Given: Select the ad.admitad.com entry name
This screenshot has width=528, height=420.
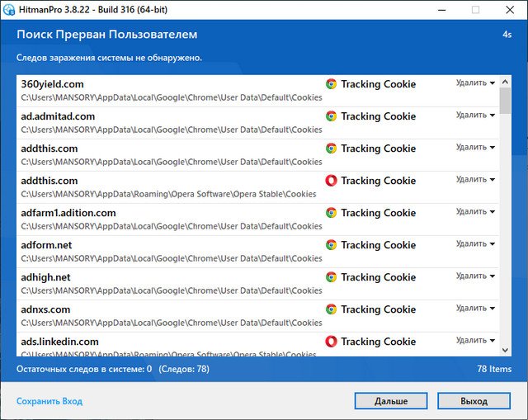Looking at the screenshot, I should coord(58,116).
